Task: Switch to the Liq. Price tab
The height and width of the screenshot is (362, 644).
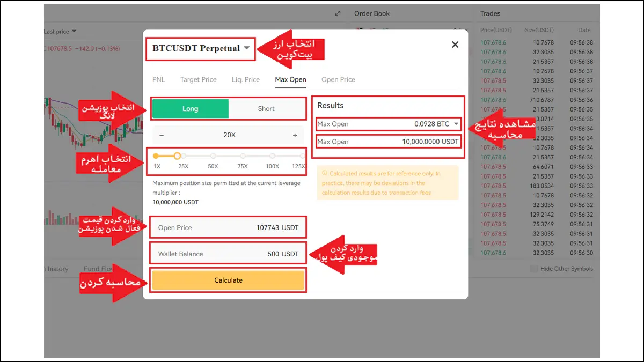Action: [246, 79]
